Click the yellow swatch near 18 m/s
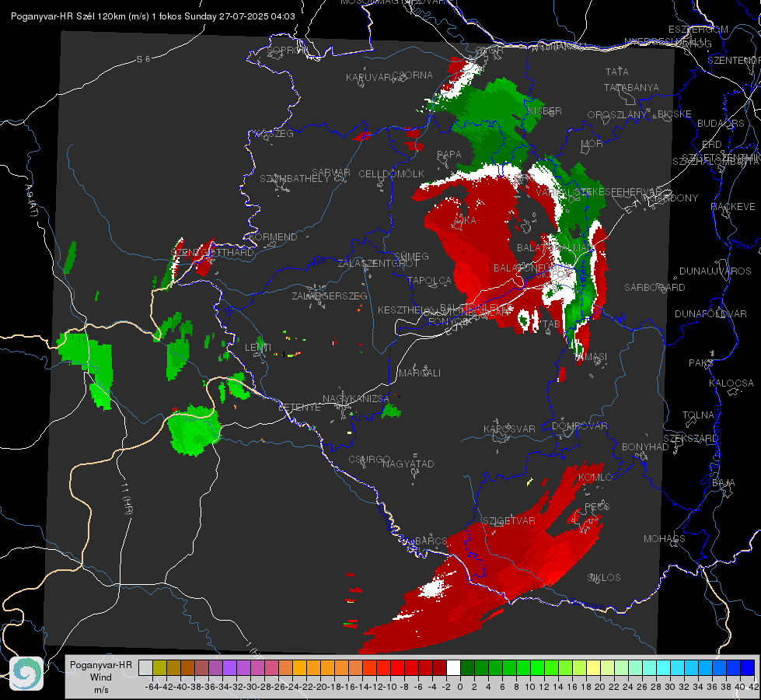 click(594, 667)
